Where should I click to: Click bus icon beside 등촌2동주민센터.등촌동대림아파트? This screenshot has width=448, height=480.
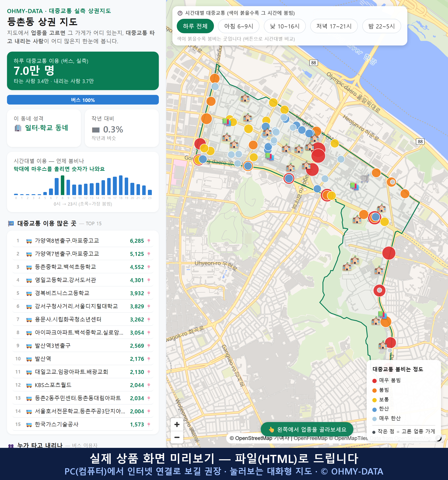(29, 398)
